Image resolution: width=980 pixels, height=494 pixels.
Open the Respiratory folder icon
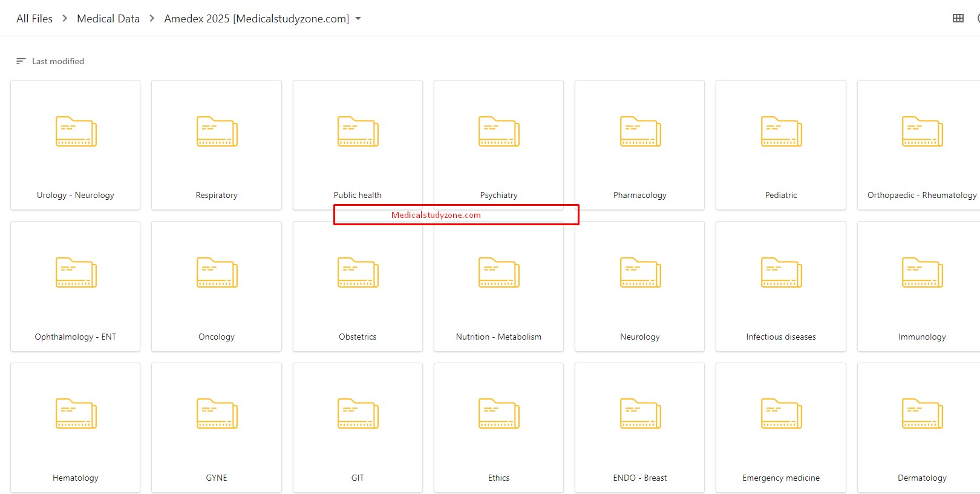tap(217, 131)
